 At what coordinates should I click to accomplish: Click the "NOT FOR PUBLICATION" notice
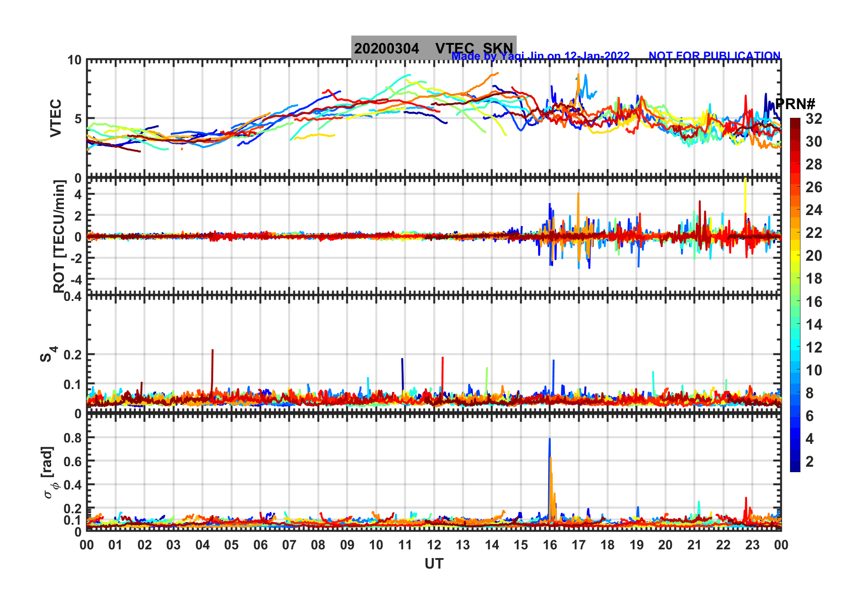tap(715, 56)
